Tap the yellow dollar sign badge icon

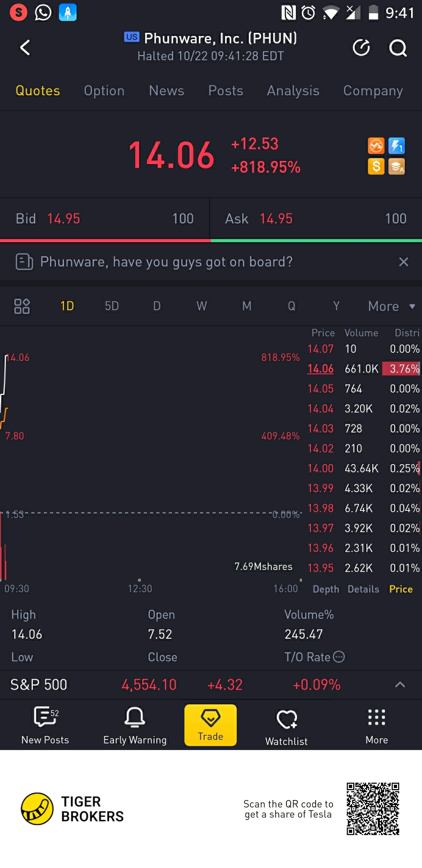[x=376, y=166]
